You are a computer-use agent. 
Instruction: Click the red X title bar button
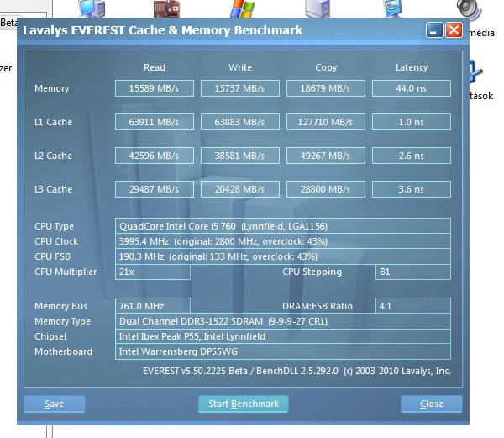click(x=454, y=30)
